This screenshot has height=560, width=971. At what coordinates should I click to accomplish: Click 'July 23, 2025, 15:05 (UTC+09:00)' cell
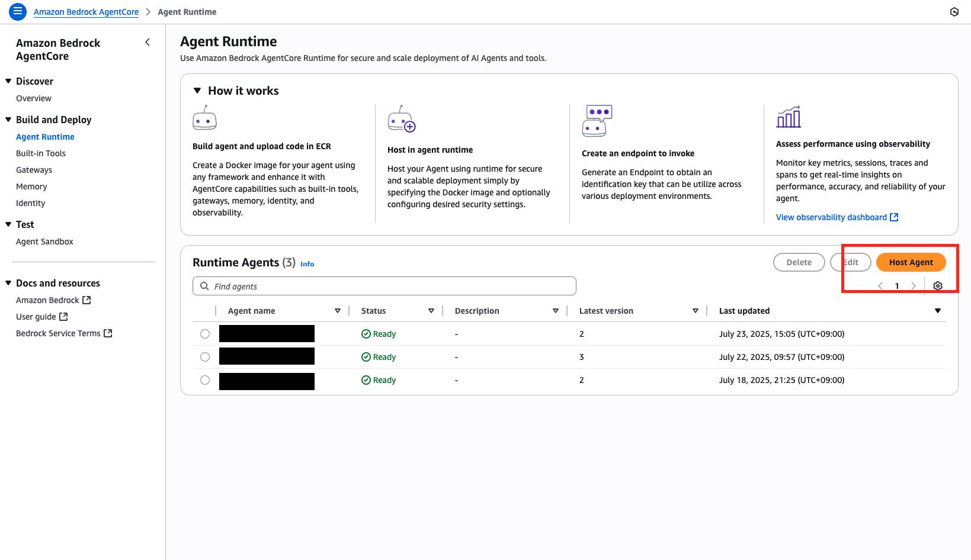tap(781, 334)
